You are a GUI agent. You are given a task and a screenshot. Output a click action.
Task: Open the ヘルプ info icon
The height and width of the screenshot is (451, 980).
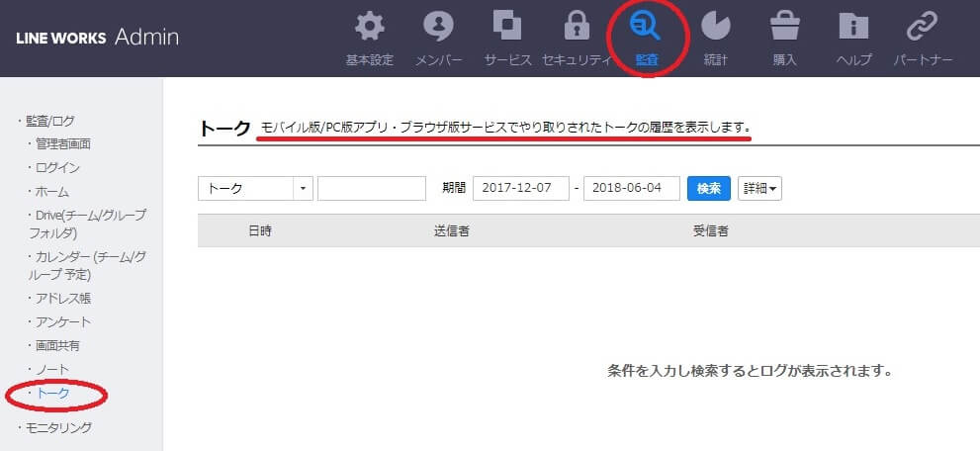853,27
